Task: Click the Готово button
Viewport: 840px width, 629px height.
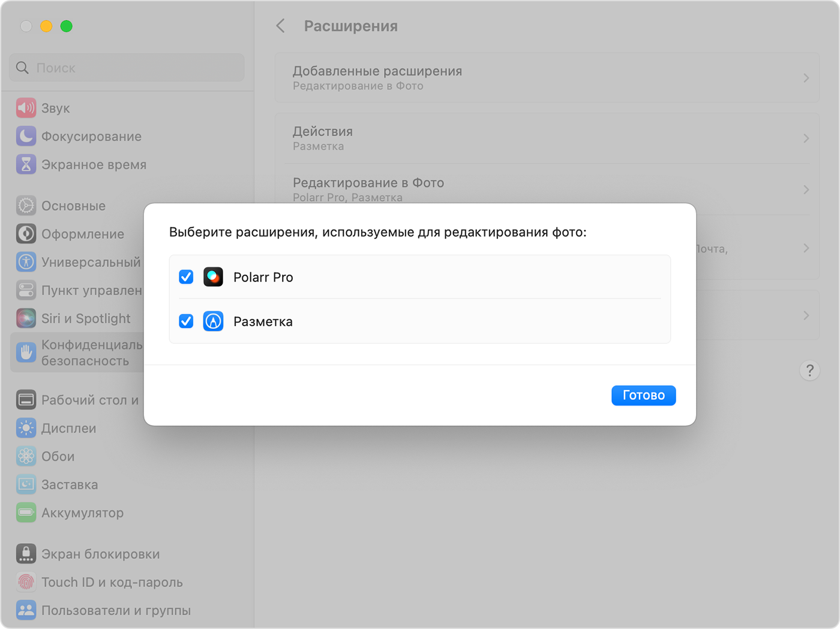Action: (643, 395)
